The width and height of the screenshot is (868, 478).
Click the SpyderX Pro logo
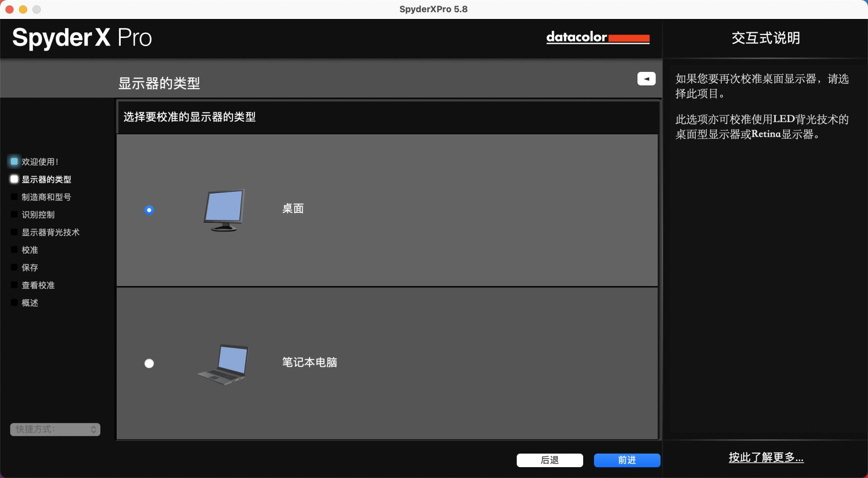click(x=82, y=37)
